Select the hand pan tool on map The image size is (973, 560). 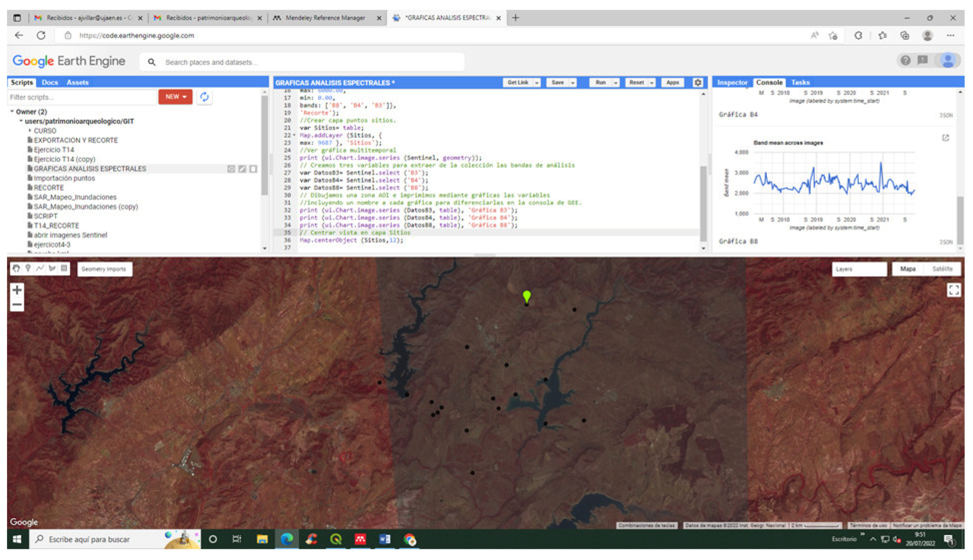[16, 269]
